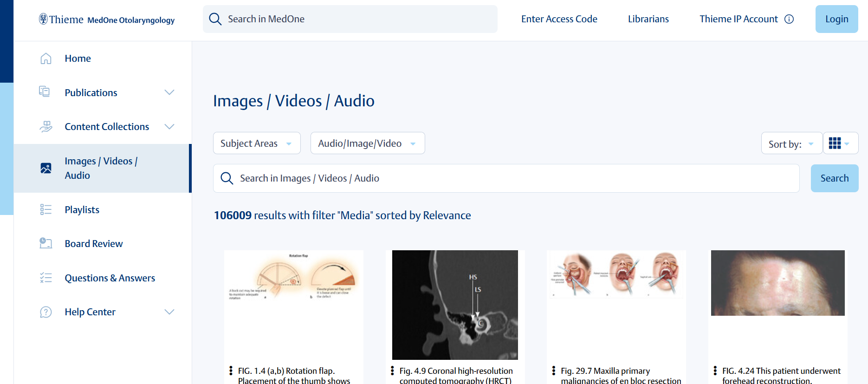This screenshot has height=384, width=868.
Task: Open options menu for Fig. 29.7 Maxilla
Action: (553, 371)
